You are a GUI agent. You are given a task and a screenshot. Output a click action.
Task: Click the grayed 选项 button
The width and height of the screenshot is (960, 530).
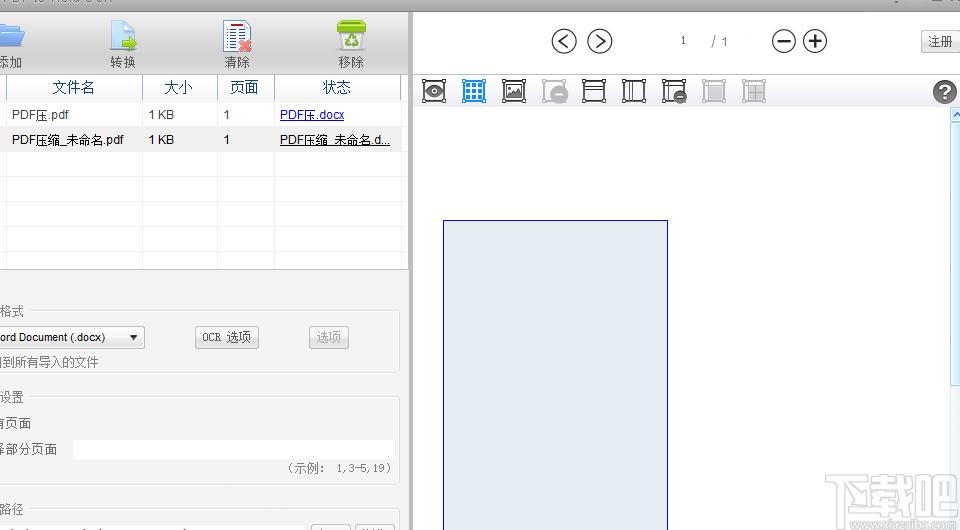(x=329, y=337)
